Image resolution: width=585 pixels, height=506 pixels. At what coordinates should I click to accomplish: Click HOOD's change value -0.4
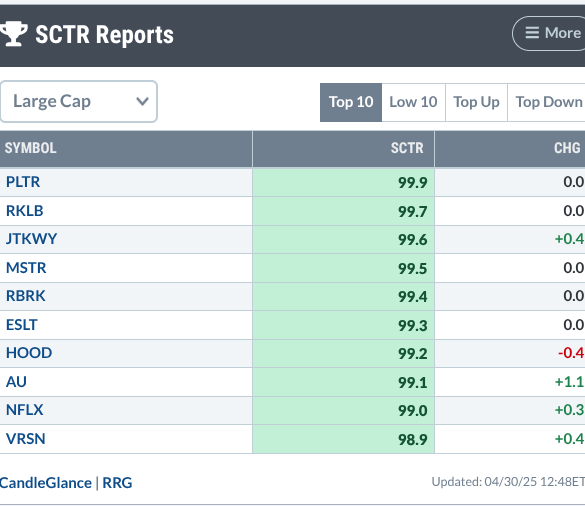[571, 353]
